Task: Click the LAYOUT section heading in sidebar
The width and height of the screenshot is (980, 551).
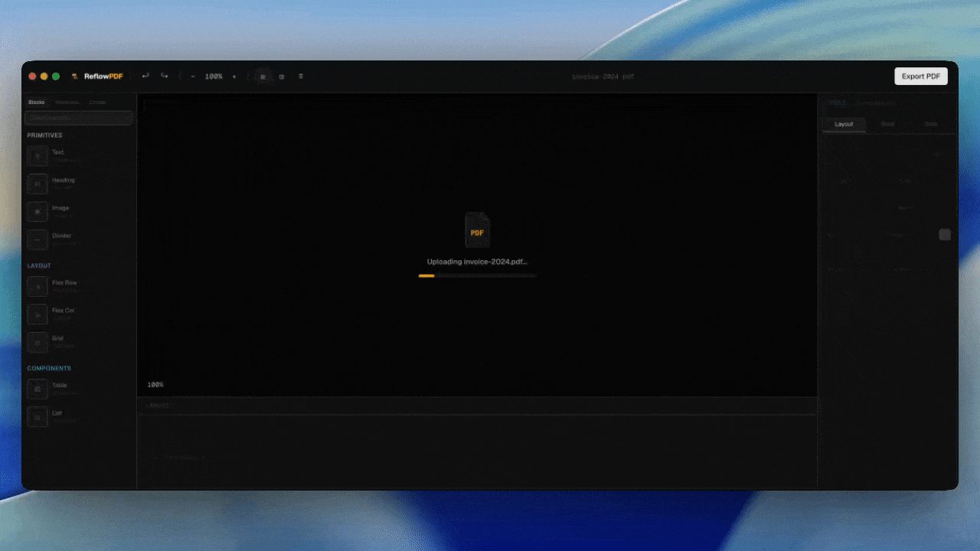Action: point(40,266)
